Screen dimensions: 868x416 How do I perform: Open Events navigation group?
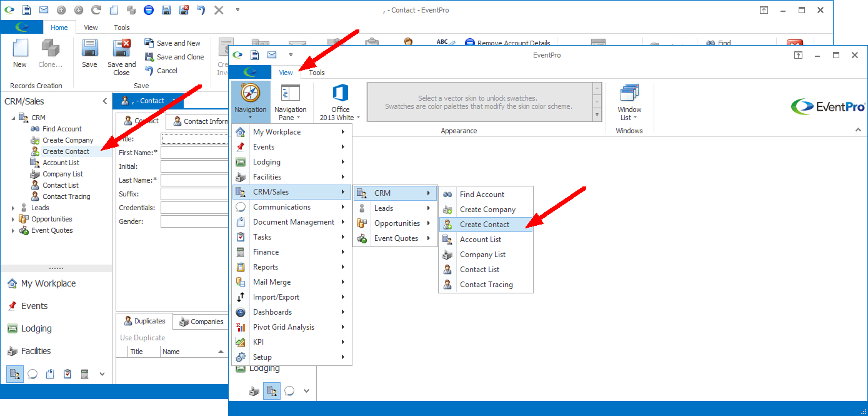[56, 306]
